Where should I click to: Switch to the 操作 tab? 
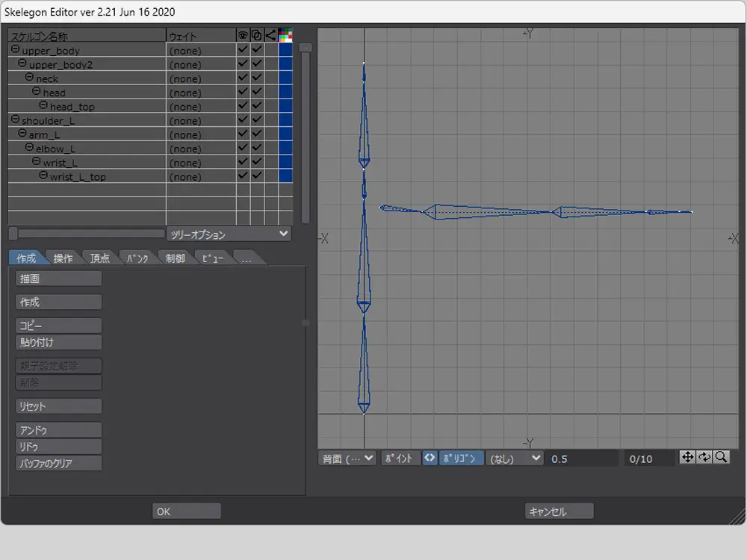click(63, 258)
